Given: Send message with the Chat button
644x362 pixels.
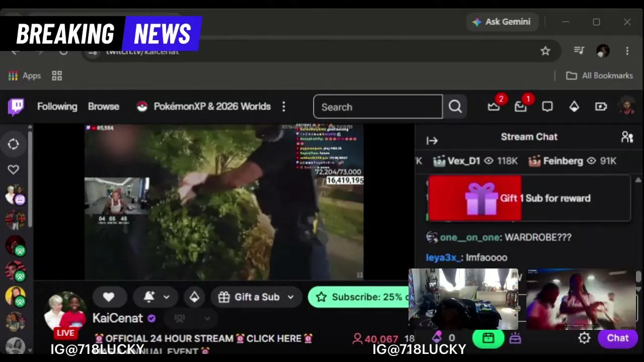Looking at the screenshot, I should [x=618, y=338].
